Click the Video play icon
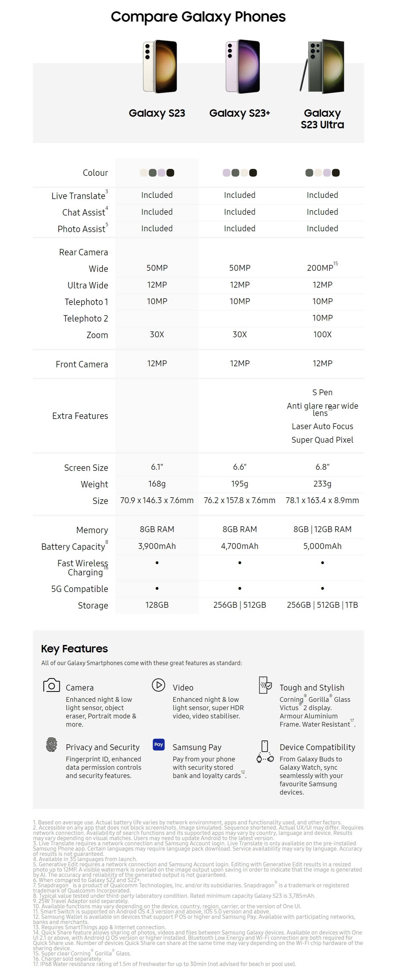 point(158,685)
